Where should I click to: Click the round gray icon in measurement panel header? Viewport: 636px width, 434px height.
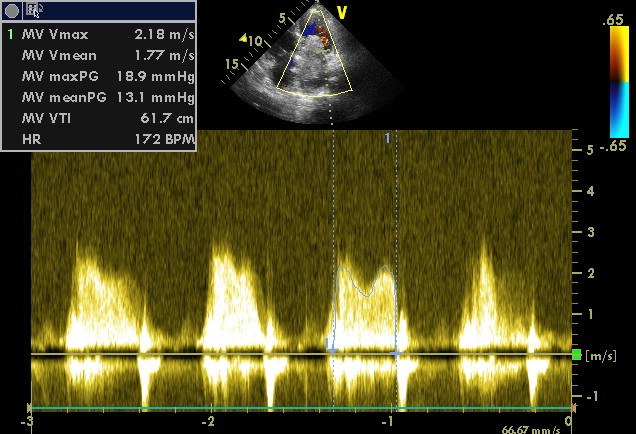point(13,10)
